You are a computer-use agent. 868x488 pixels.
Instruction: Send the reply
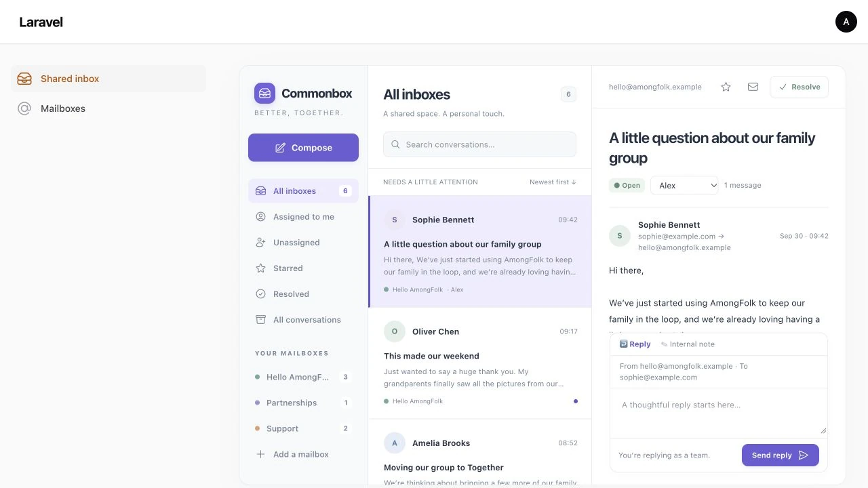pyautogui.click(x=781, y=455)
